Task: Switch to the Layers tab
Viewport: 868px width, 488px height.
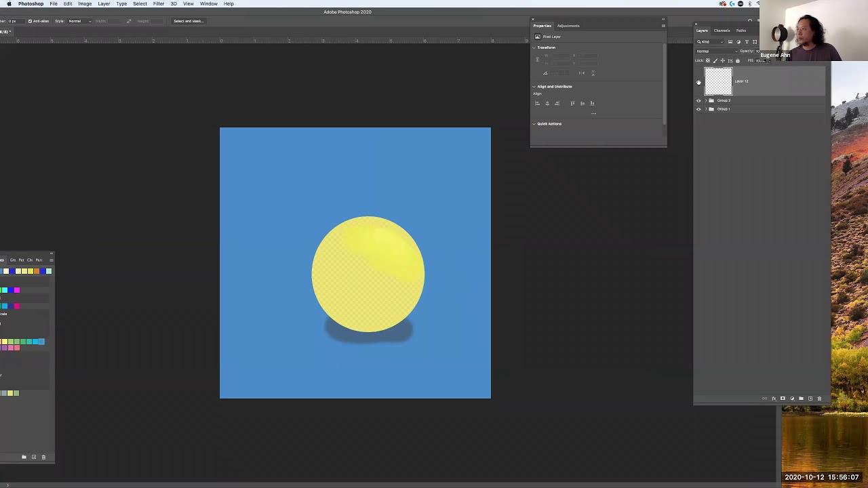Action: (x=702, y=30)
